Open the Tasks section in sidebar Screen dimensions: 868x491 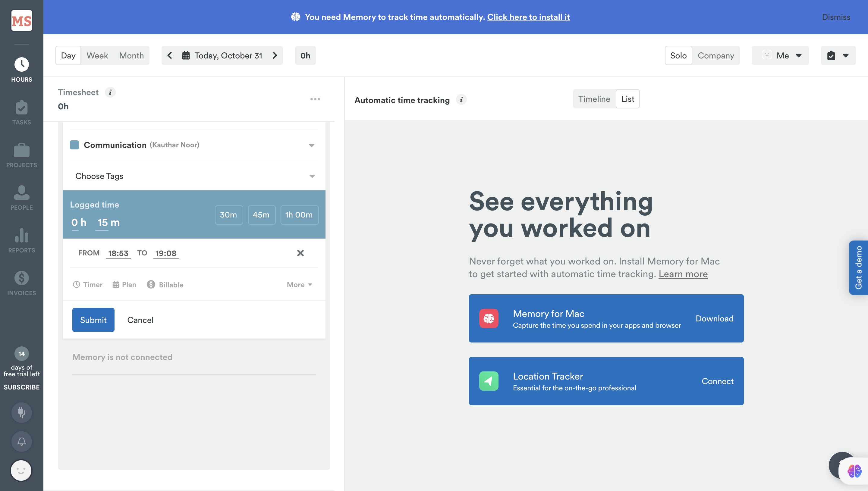pos(22,113)
